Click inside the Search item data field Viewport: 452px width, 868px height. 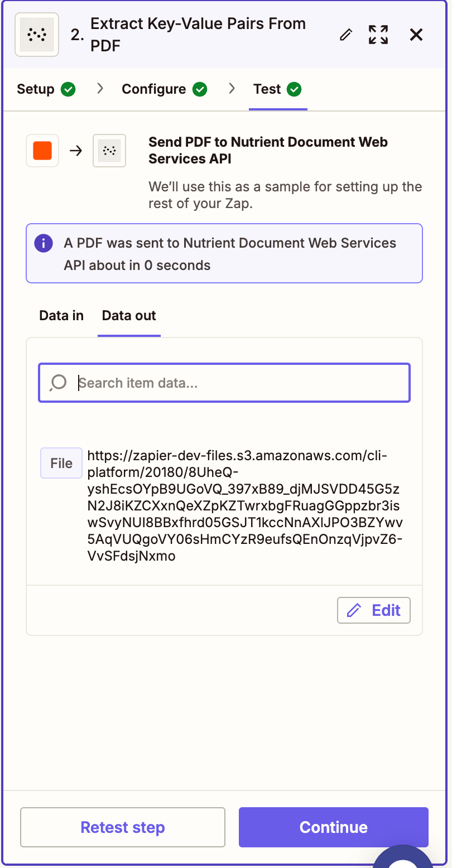(x=223, y=383)
